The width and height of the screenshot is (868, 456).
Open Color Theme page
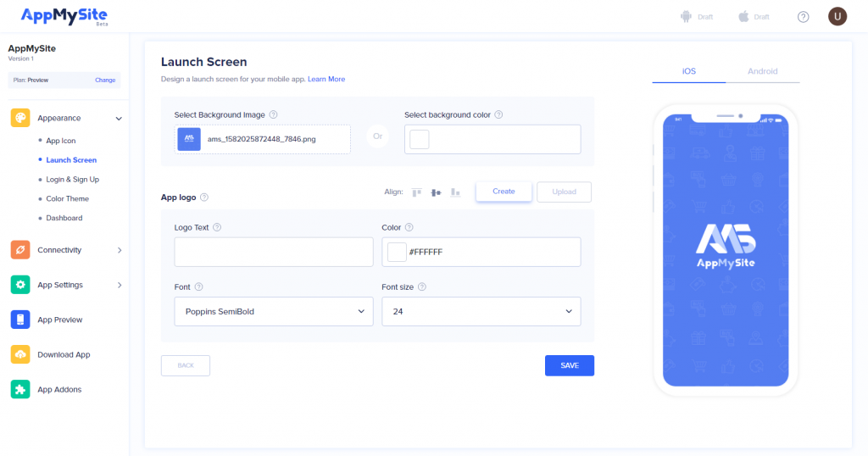click(x=68, y=198)
